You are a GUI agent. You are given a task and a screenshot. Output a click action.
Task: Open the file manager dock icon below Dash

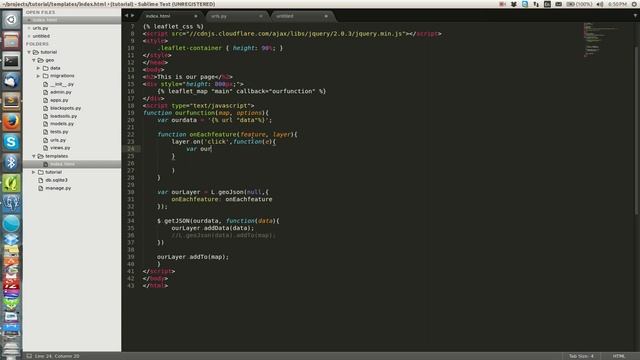coord(11,40)
